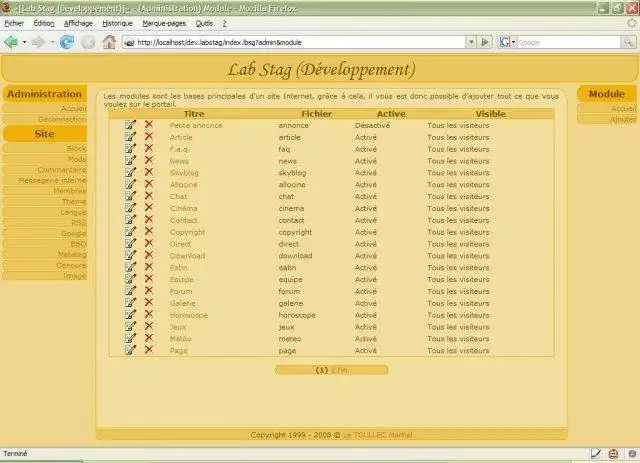This screenshot has width=640, height=463.
Task: Edit the Petite annonce module
Action: 130,125
